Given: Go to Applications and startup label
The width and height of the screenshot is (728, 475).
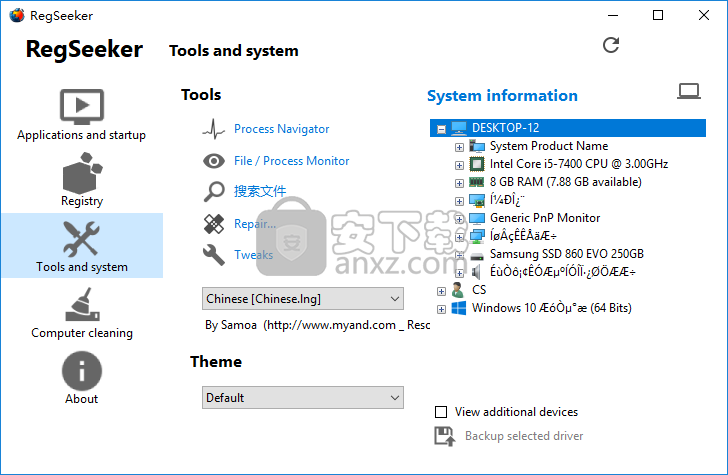Looking at the screenshot, I should coord(81,135).
